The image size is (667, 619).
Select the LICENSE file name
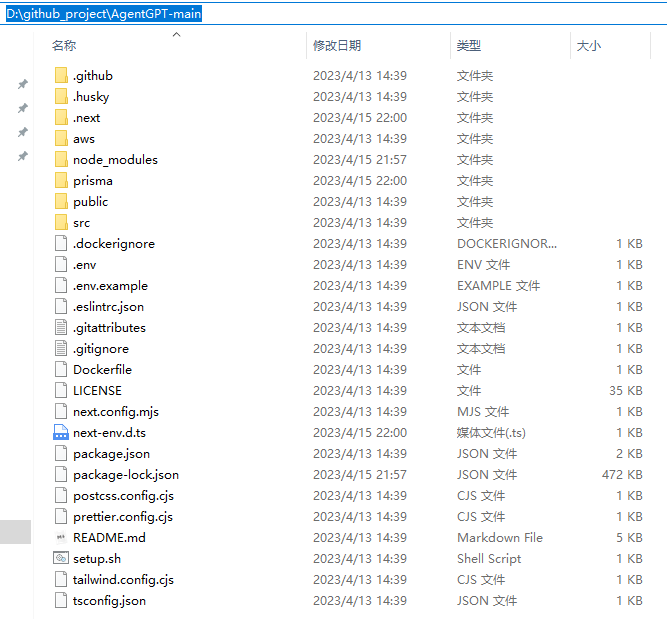coord(97,391)
